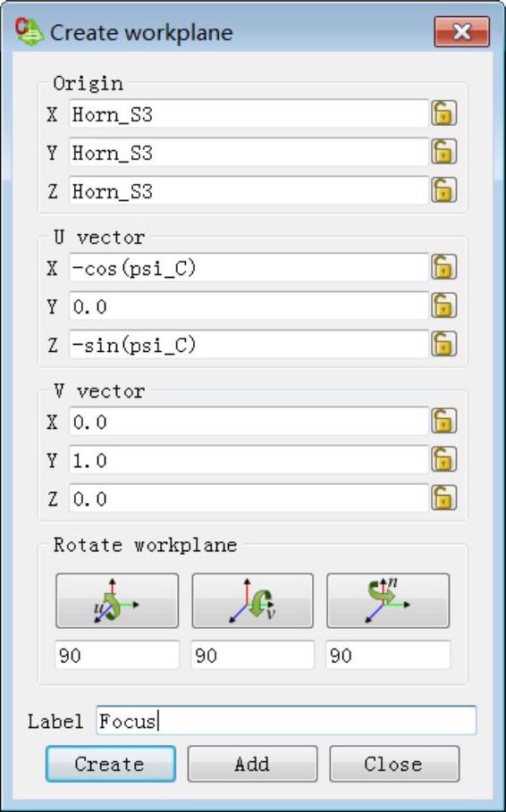Select the U vector X field with -cos(psi_C)
The height and width of the screenshot is (812, 506).
pos(249,268)
